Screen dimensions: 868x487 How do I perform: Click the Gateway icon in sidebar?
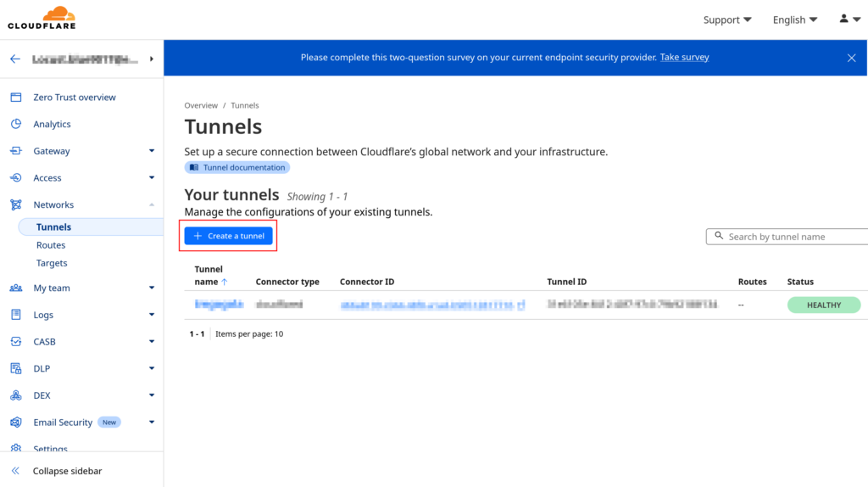click(x=16, y=151)
